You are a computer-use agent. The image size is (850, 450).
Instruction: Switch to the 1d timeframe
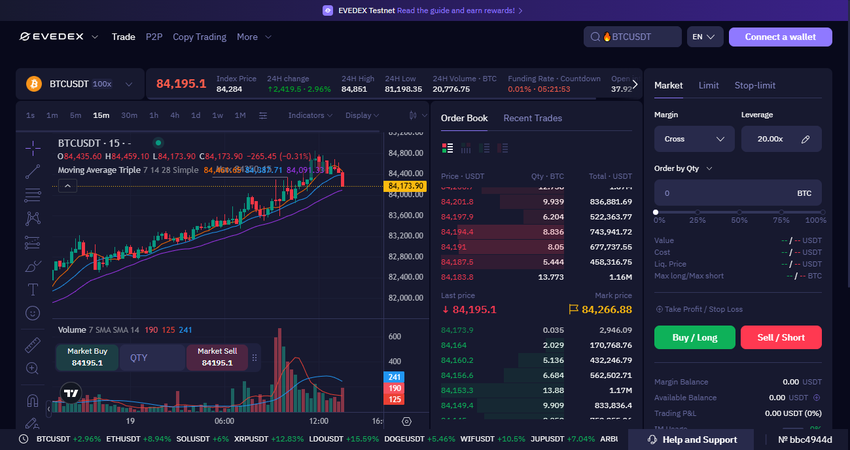pos(196,115)
